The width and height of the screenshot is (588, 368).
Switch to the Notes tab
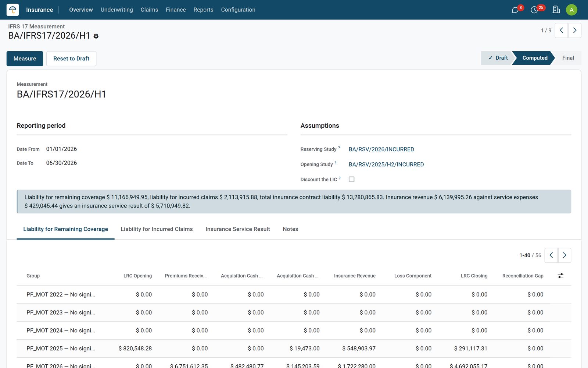pos(290,229)
